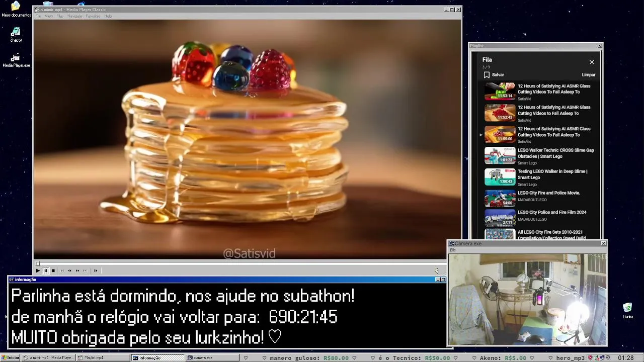644x362 pixels.
Task: Open the Lixeira recycle bin icon
Action: click(628, 310)
